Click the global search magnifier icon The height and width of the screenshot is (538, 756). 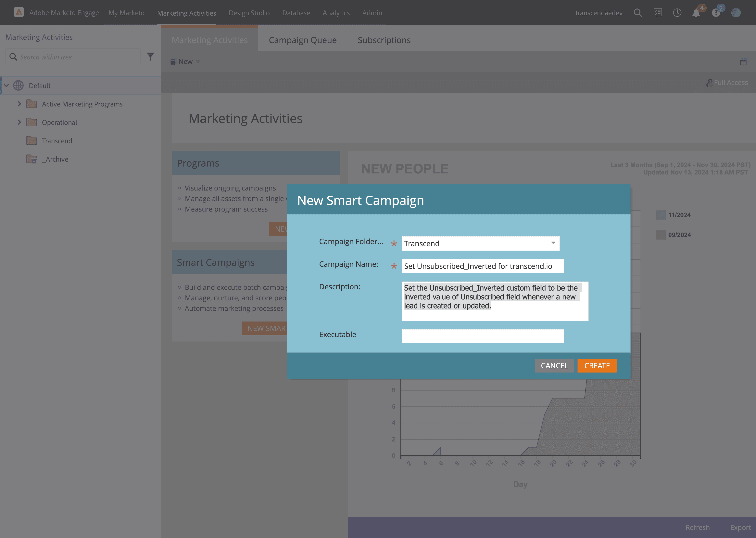click(637, 13)
